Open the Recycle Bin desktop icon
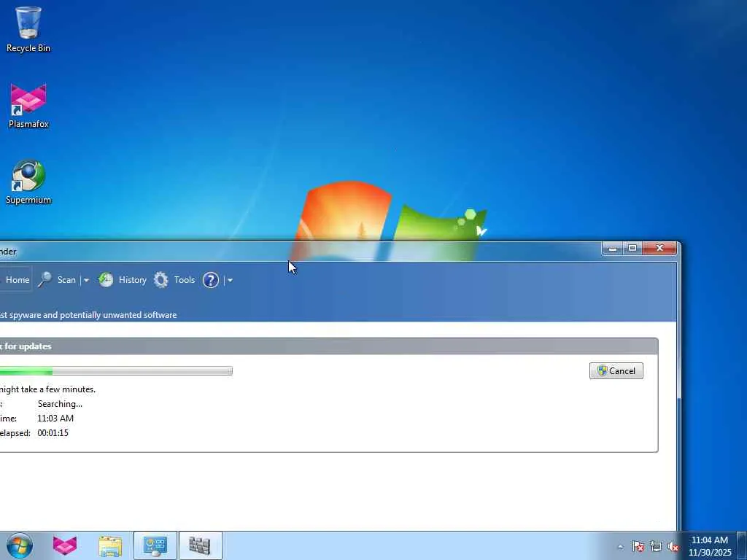Viewport: 747px width, 560px height. tap(28, 29)
